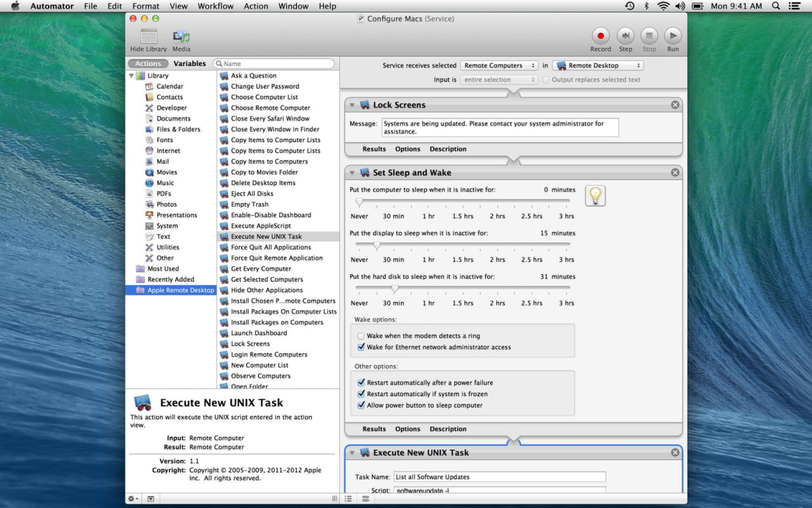Open the Remote Computers dropdown
Viewport: 812px width, 508px height.
point(499,65)
